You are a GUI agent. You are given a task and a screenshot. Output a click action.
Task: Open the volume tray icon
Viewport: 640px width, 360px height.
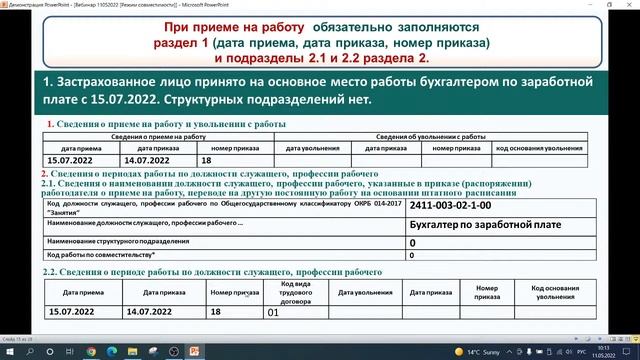tap(569, 352)
